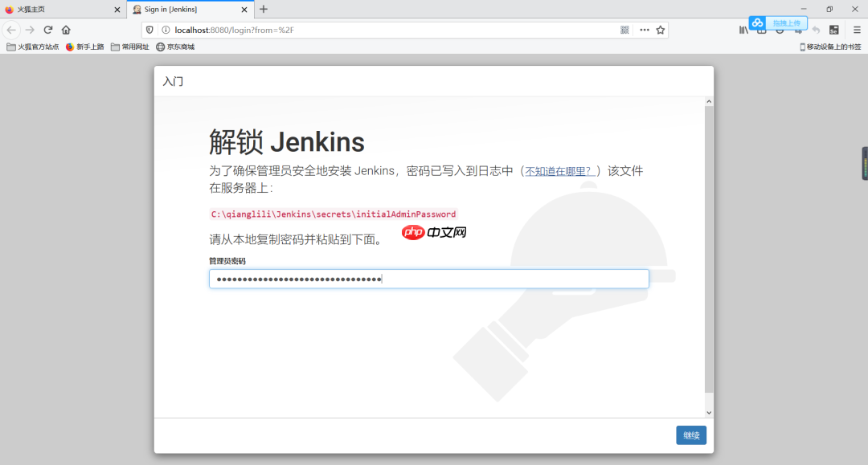Click the Firefox logo on 新手上路 bookmark
The width and height of the screenshot is (868, 465).
click(x=70, y=46)
